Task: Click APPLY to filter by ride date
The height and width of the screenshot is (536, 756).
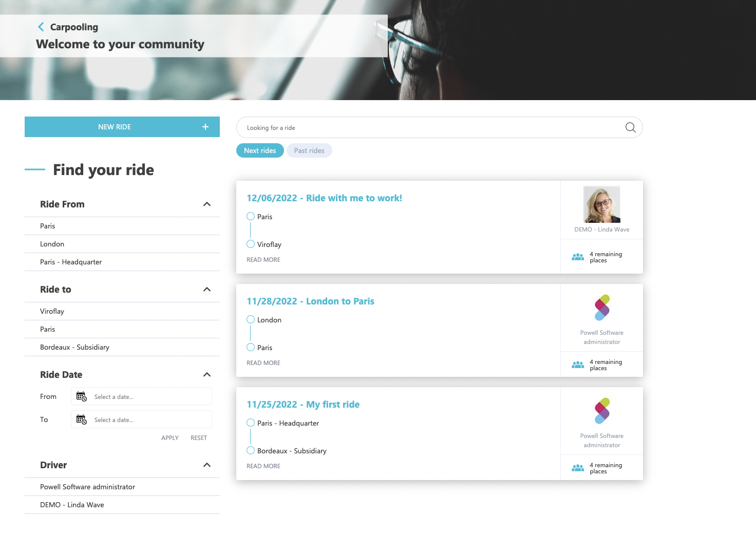Action: pyautogui.click(x=169, y=437)
